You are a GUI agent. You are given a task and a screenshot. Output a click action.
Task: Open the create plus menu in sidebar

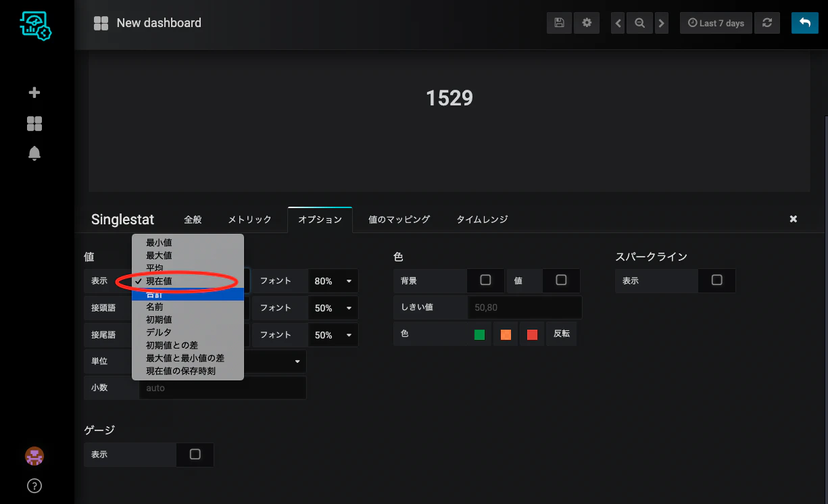click(x=34, y=93)
